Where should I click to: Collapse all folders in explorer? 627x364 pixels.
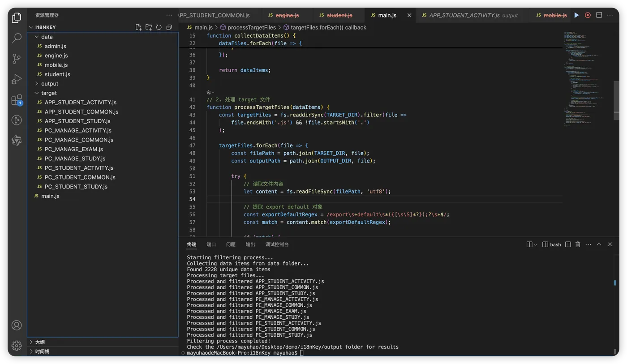click(x=169, y=27)
